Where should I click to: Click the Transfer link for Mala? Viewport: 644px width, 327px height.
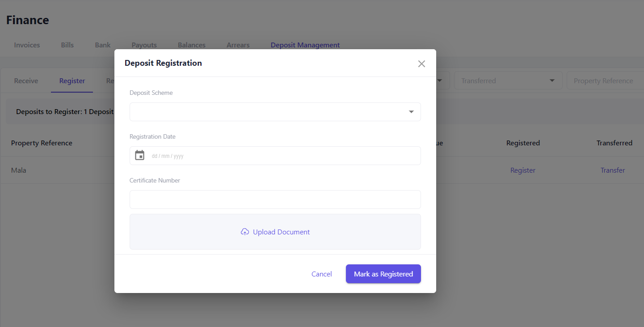tap(612, 170)
